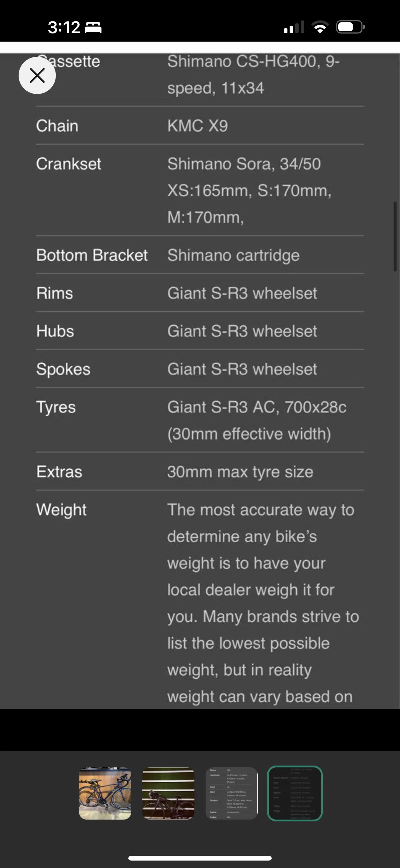The width and height of the screenshot is (400, 868).
Task: Tap the Shimano Sora, 34/50 crankset text
Action: [x=244, y=164]
